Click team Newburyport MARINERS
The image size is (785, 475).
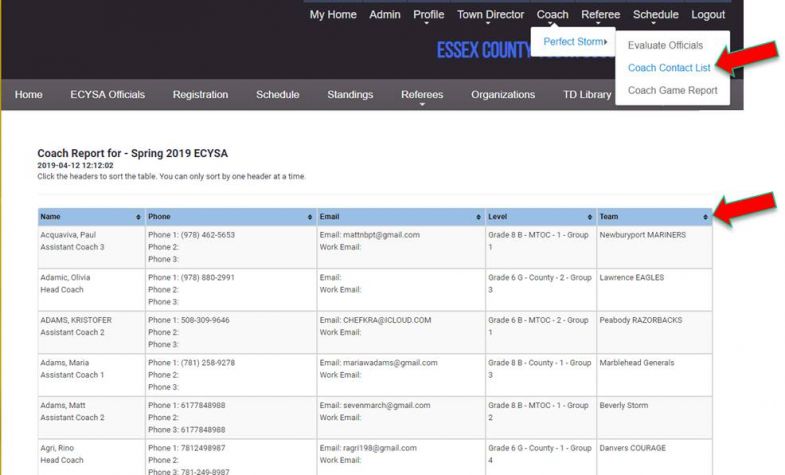pyautogui.click(x=643, y=235)
